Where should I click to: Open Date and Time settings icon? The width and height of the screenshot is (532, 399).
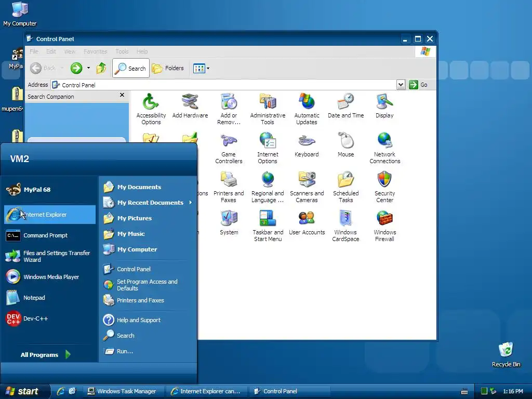tap(345, 106)
